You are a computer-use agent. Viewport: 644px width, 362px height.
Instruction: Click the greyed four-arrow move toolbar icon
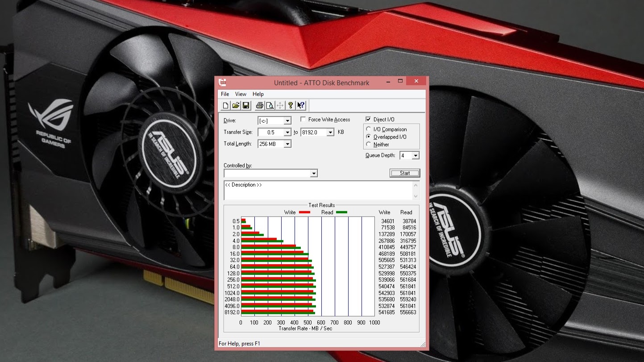coord(280,106)
